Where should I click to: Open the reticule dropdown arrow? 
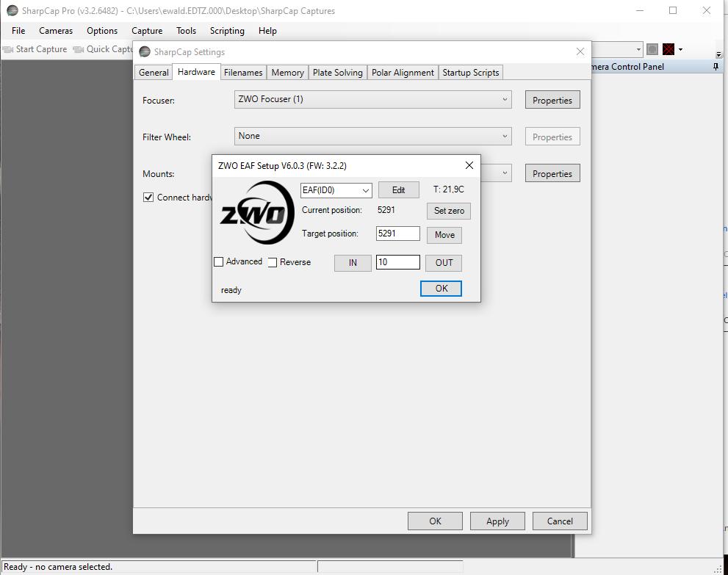coord(681,49)
